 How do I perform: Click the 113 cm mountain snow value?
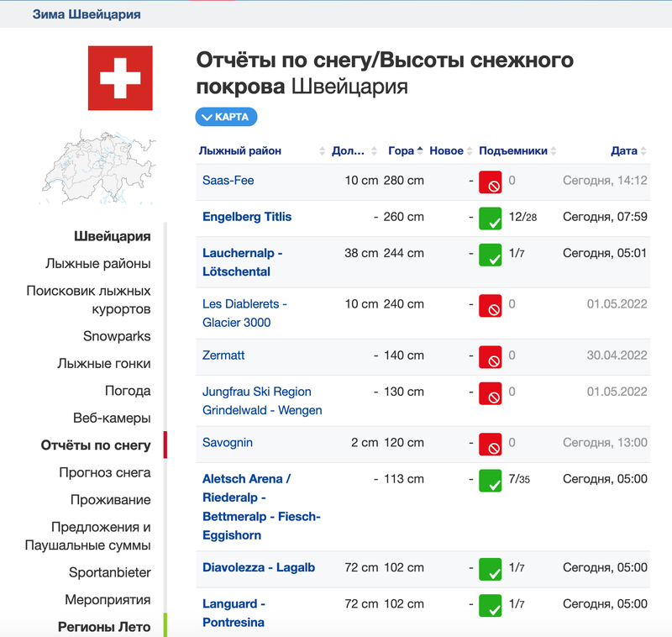(404, 479)
